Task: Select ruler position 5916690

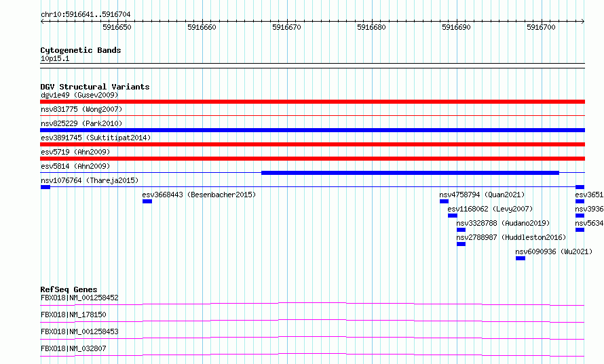Action: click(456, 27)
